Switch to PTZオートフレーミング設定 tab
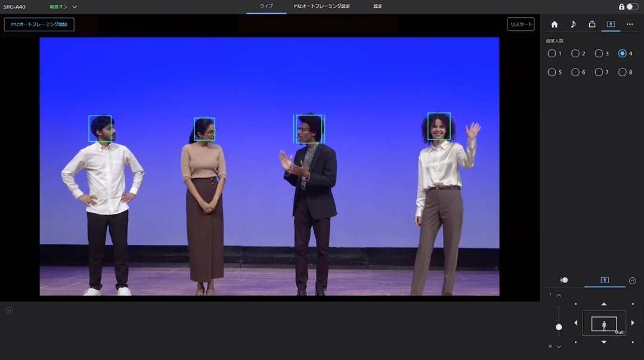This screenshot has height=360, width=644. pos(322,6)
